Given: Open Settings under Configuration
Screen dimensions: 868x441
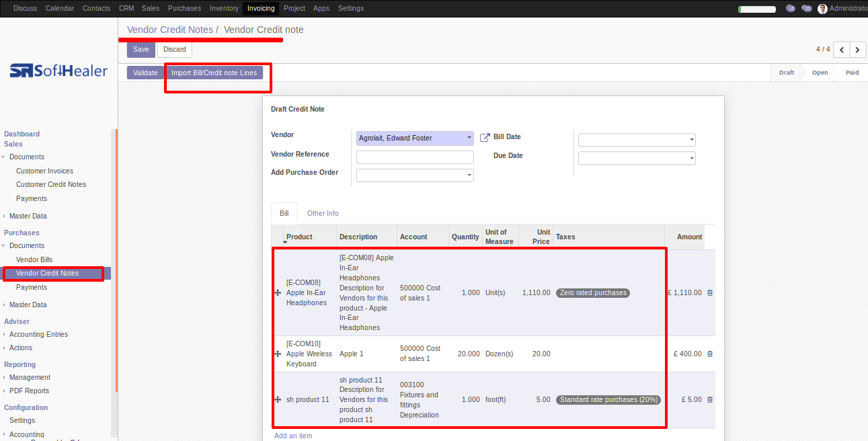Looking at the screenshot, I should pyautogui.click(x=22, y=420).
